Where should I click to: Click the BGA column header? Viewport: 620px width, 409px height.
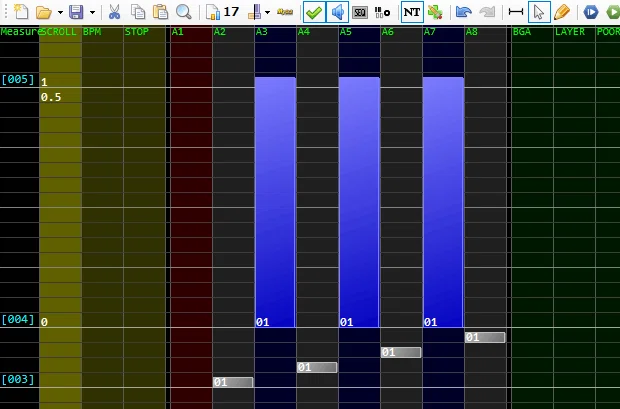coord(522,32)
